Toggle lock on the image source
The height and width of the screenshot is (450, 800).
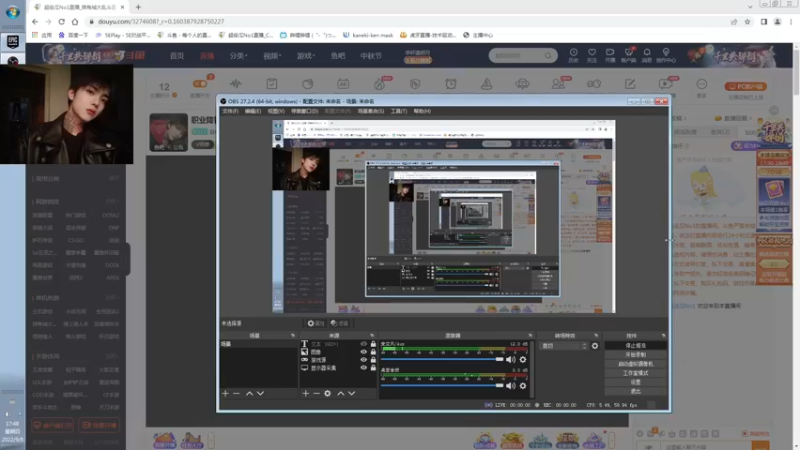(x=373, y=352)
